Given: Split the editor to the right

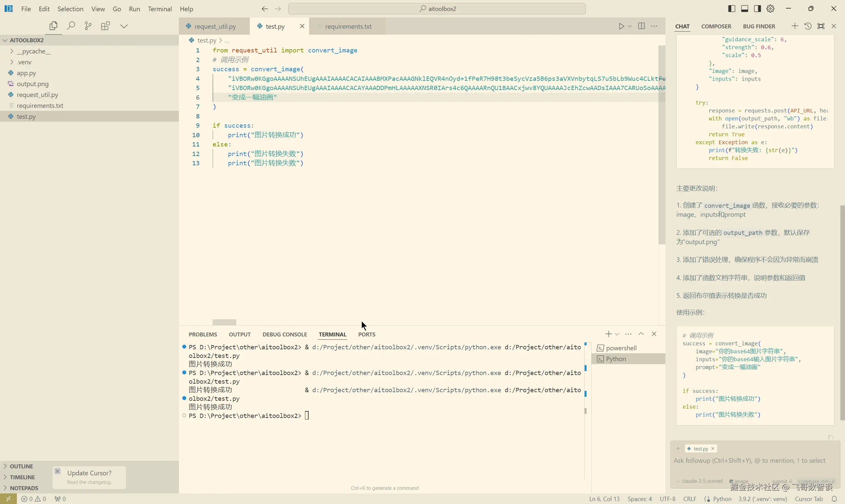Looking at the screenshot, I should click(x=641, y=26).
